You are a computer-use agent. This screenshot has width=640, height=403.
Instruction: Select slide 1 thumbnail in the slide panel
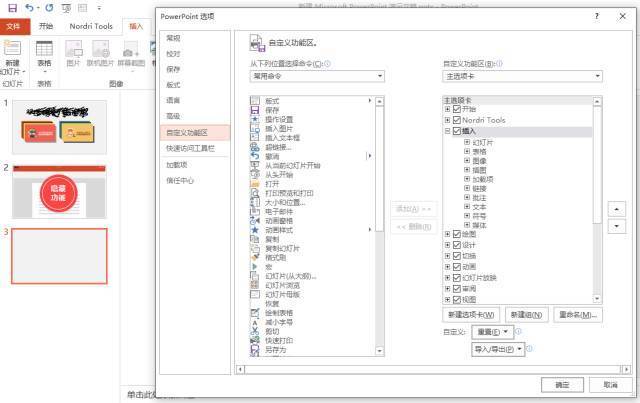(60, 127)
